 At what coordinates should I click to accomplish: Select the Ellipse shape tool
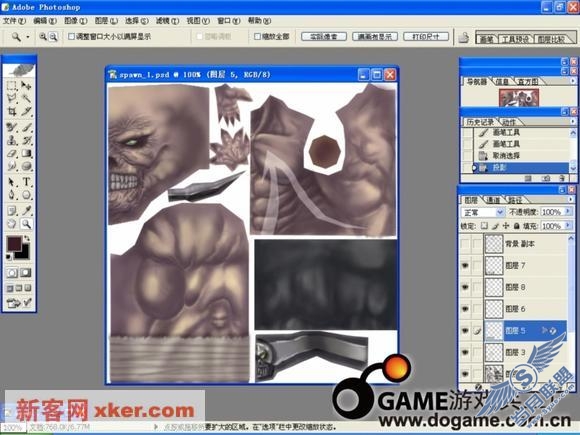click(x=26, y=194)
